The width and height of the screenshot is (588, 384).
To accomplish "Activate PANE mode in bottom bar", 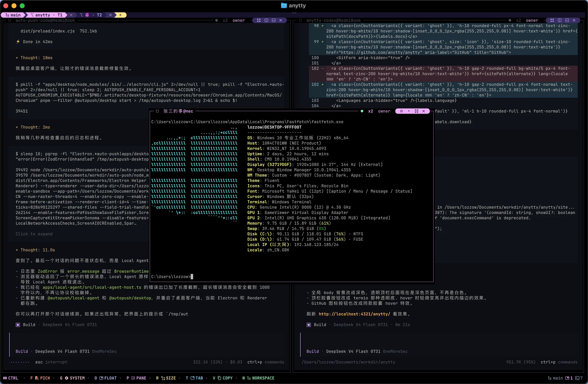I will 136,378.
